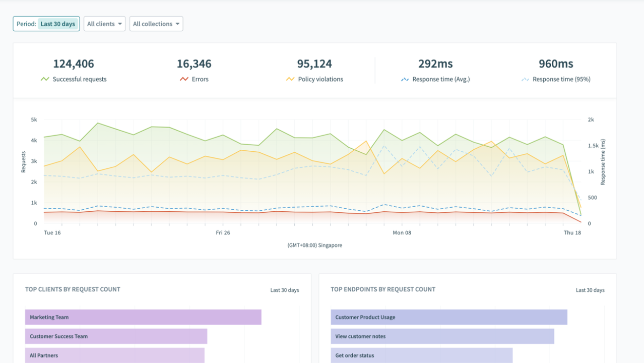Toggle the Policy violations series label

click(x=320, y=79)
